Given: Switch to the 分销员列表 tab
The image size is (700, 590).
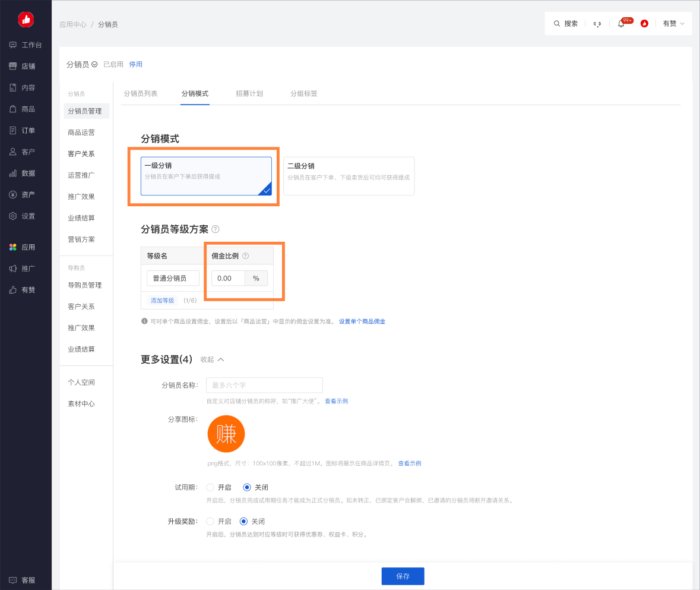Looking at the screenshot, I should coord(141,93).
